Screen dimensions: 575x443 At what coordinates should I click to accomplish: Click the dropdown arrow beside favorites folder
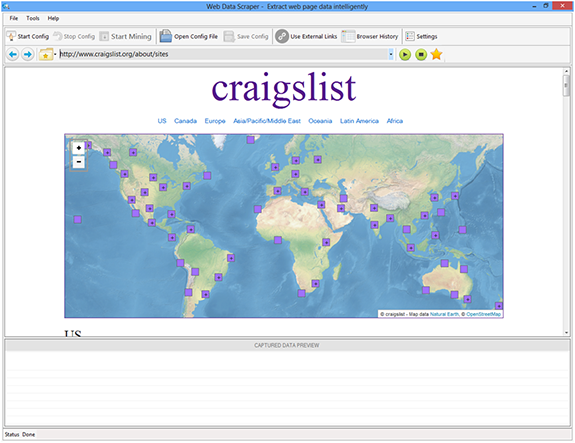coord(55,55)
